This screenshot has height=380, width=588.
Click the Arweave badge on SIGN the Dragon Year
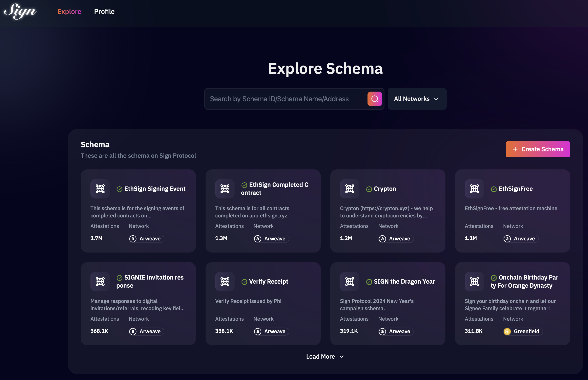tap(396, 331)
